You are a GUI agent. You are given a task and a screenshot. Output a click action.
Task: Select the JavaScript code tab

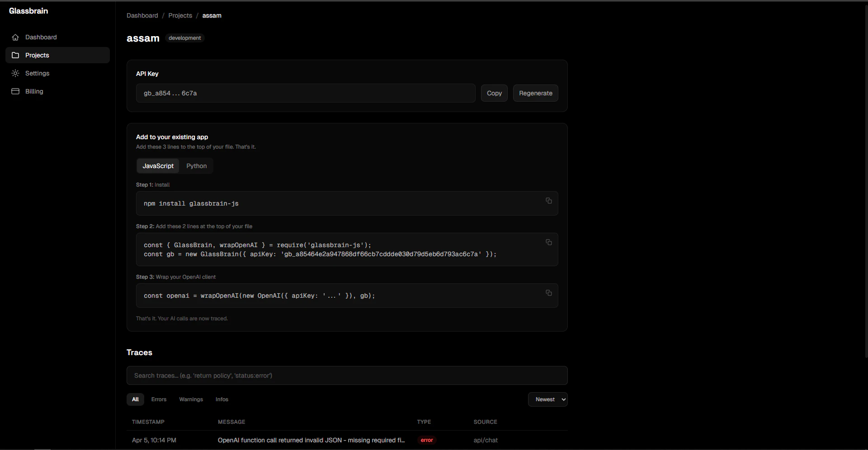click(x=158, y=166)
